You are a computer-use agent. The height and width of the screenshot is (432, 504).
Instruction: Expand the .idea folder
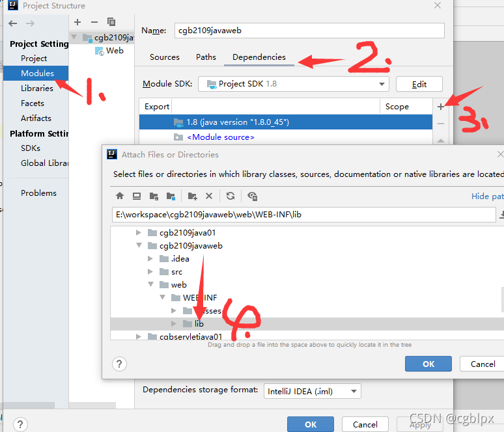click(150, 258)
